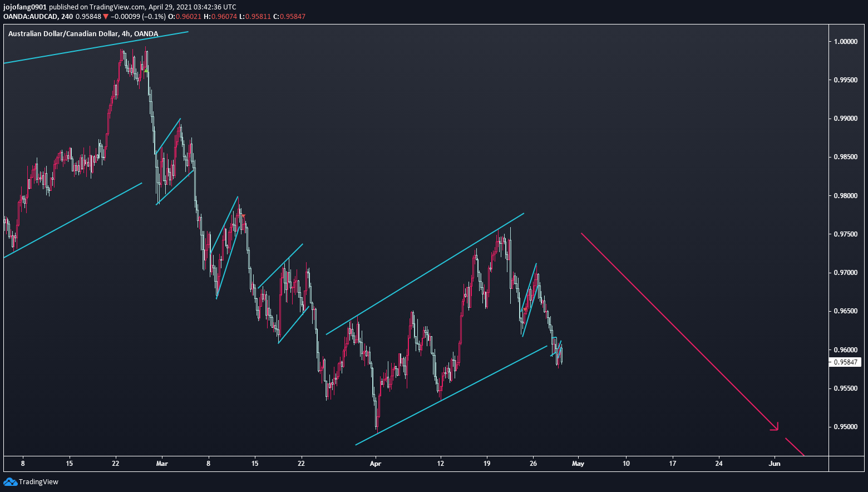The image size is (868, 492).
Task: Click the -0.00099 (-0.1%) change value
Action: 139,17
